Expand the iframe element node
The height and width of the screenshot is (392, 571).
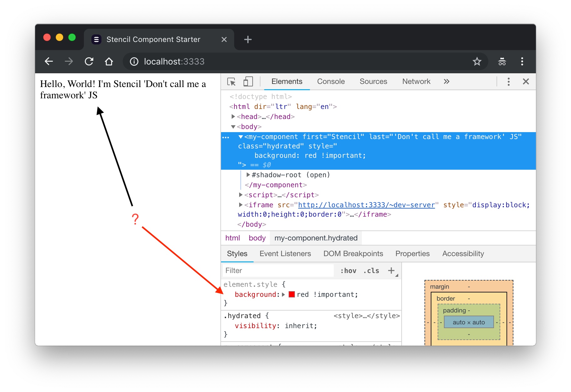click(x=241, y=205)
